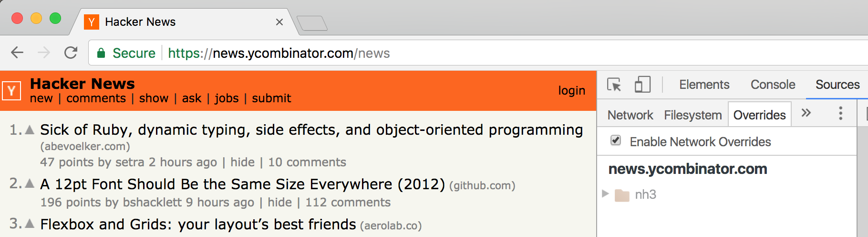Upvote the 12pt Font story
Viewport: 868px width, 237px height.
[x=30, y=183]
